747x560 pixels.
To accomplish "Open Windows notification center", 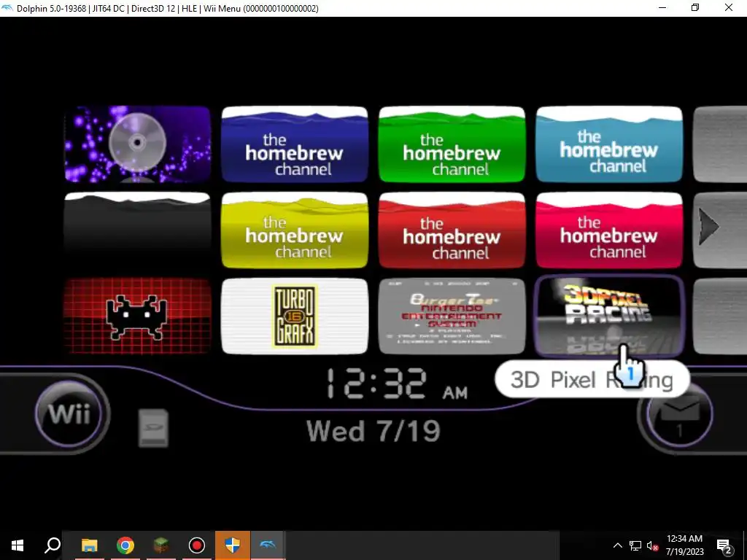I will coord(724,546).
